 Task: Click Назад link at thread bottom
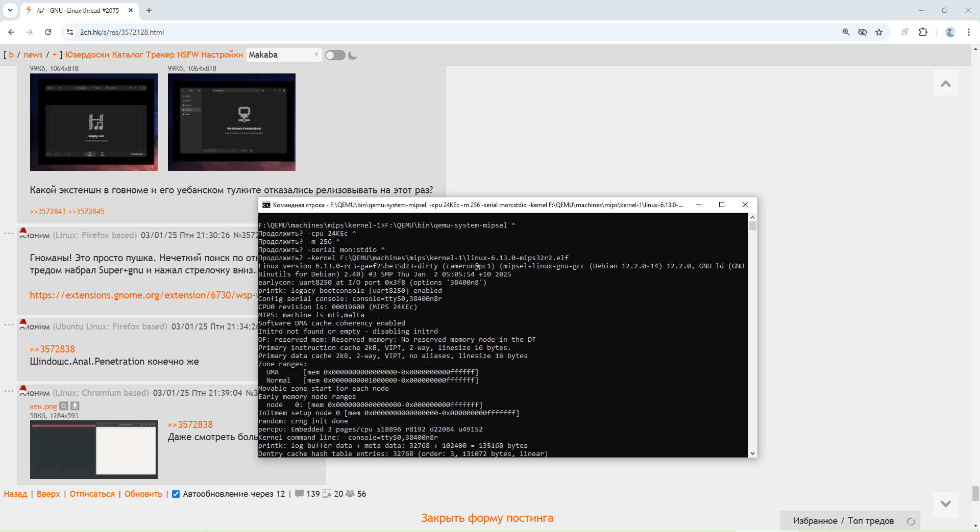click(15, 494)
